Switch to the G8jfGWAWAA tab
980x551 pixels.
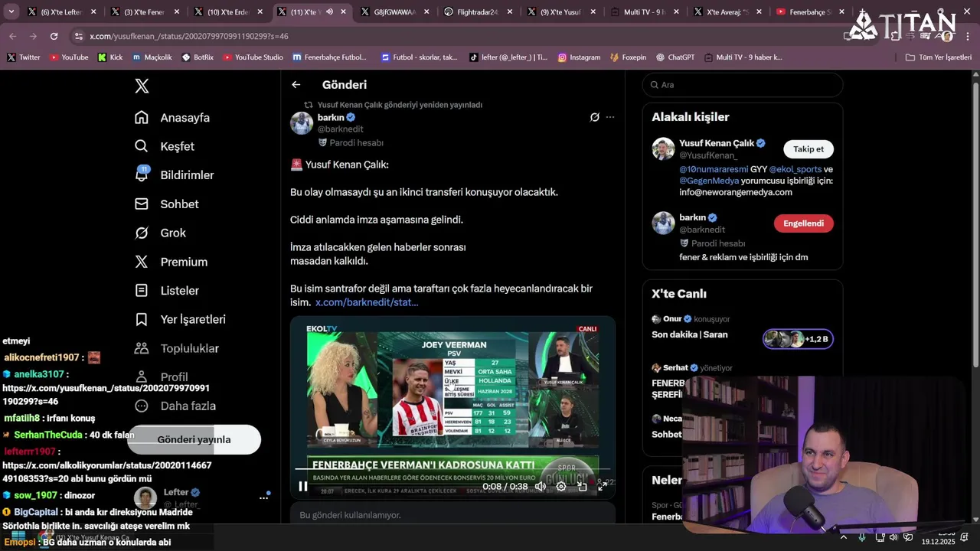coord(394,12)
